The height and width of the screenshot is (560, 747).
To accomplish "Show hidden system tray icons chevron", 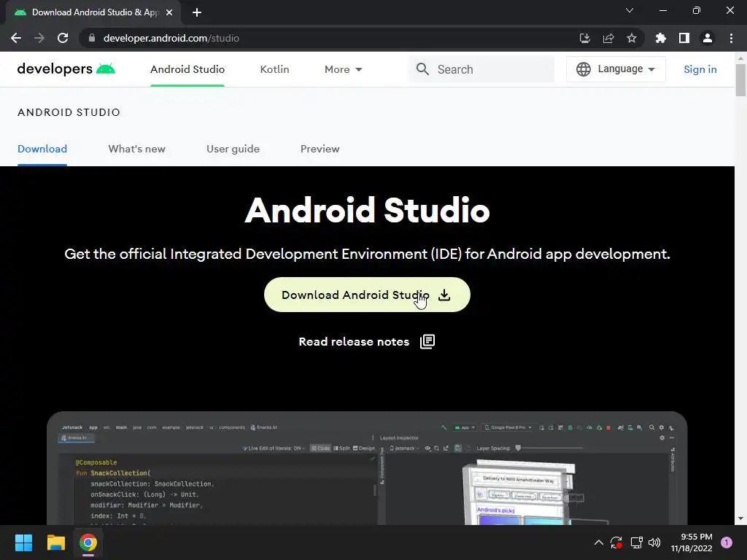I will coord(599,542).
